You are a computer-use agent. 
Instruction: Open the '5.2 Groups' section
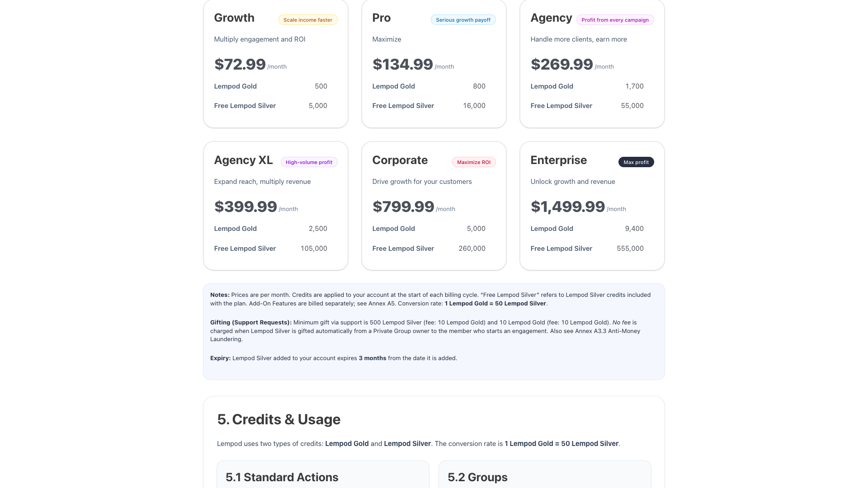(477, 477)
